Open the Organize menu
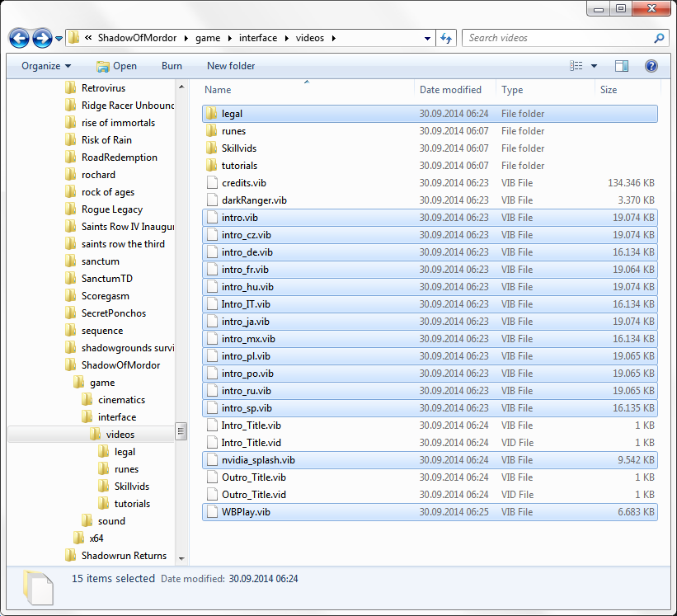The image size is (677, 616). coord(46,66)
